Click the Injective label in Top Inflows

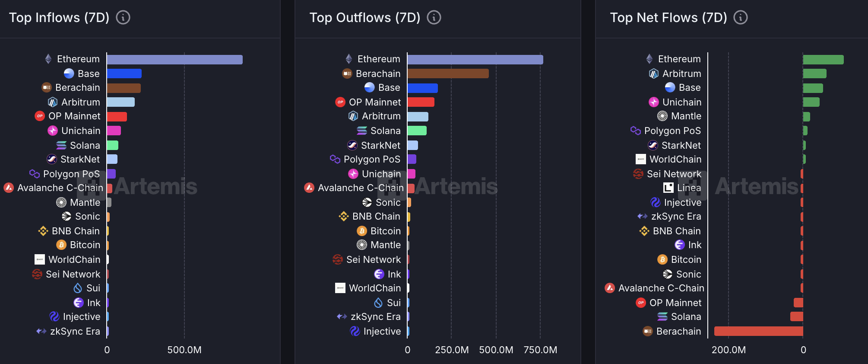pyautogui.click(x=82, y=317)
